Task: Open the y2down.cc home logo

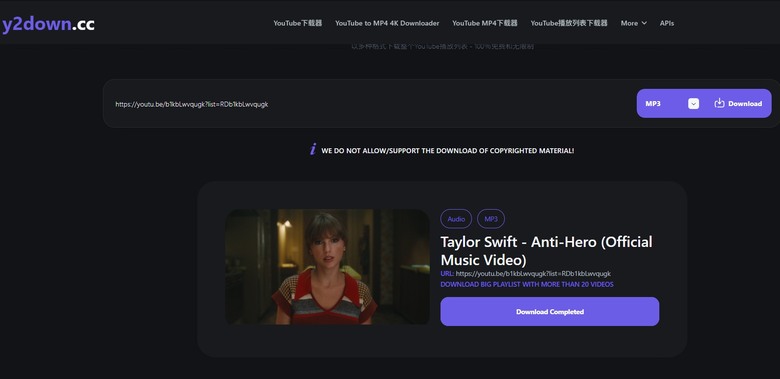Action: pos(48,24)
